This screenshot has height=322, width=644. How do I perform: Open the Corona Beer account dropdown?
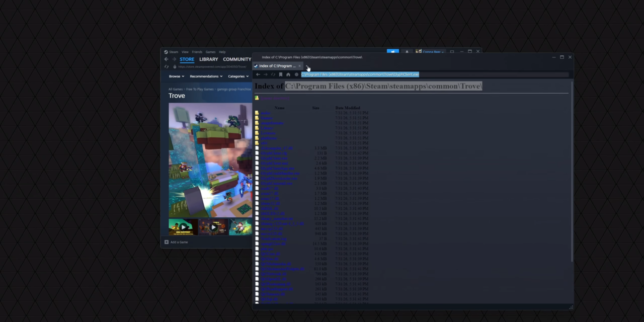coord(431,51)
